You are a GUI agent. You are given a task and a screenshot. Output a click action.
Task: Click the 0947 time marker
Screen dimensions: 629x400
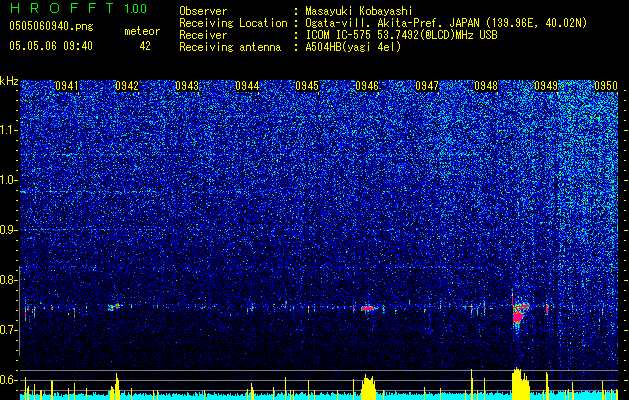point(427,86)
